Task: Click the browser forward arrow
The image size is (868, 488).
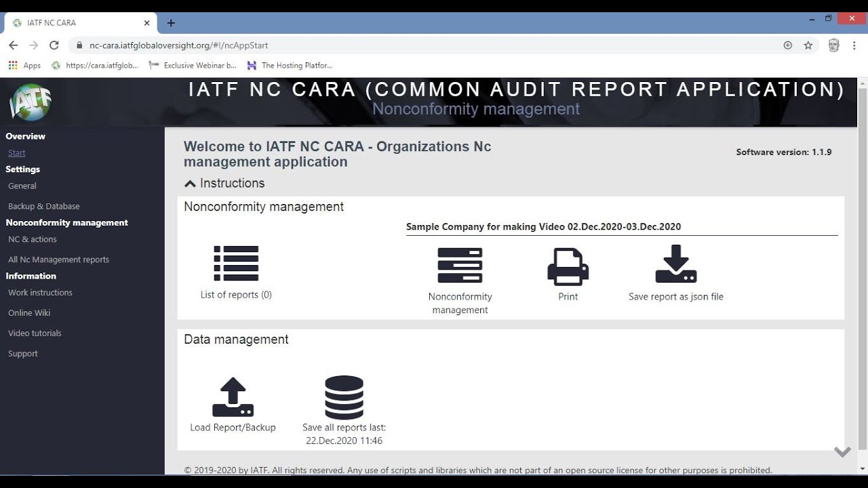Action: coord(33,45)
